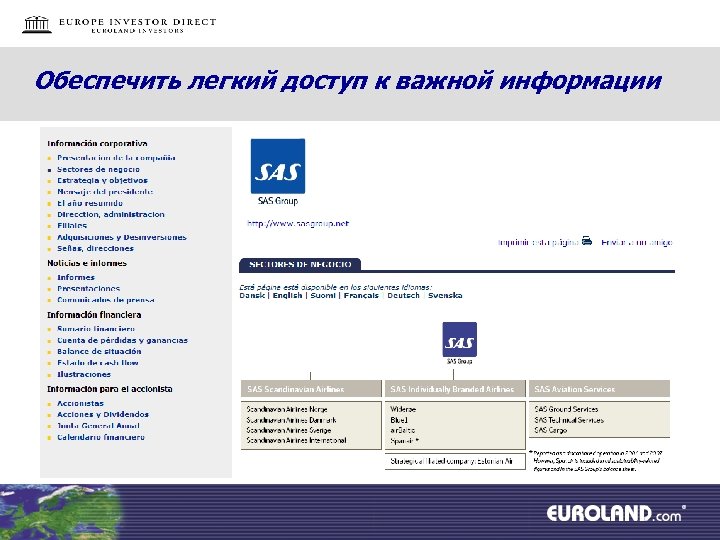Screen dimensions: 720x540
Task: Open the sasgroup.net website link
Action: pyautogui.click(x=298, y=224)
